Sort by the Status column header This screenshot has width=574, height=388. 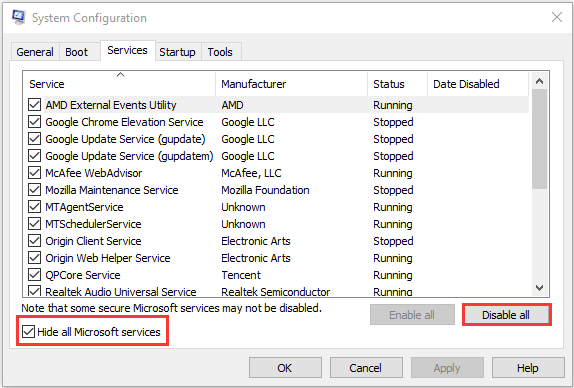tap(398, 84)
